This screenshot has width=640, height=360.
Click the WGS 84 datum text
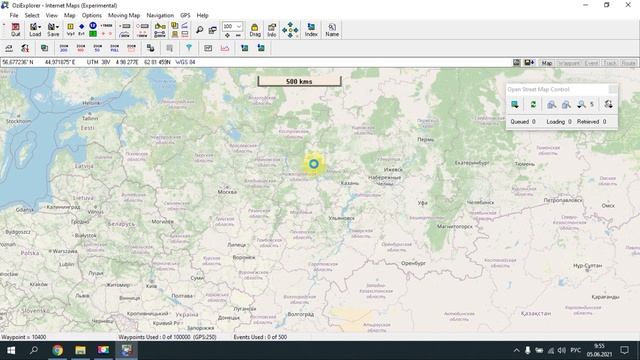[185, 62]
